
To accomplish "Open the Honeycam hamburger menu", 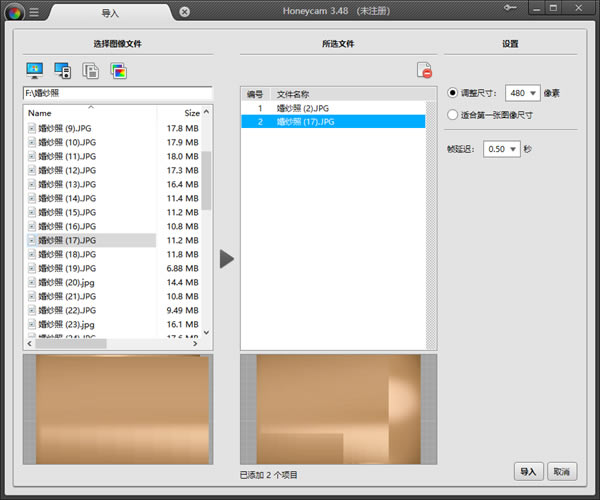I will click(x=34, y=12).
